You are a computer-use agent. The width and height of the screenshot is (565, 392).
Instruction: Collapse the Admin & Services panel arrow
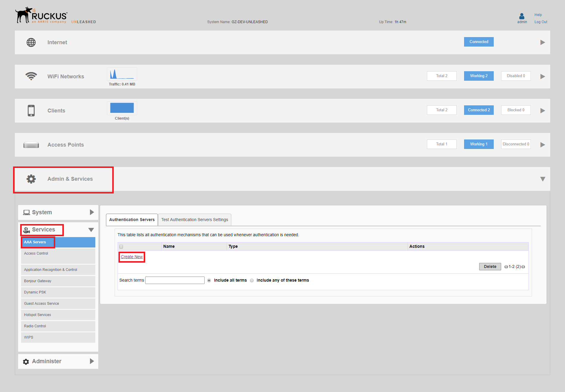click(543, 179)
